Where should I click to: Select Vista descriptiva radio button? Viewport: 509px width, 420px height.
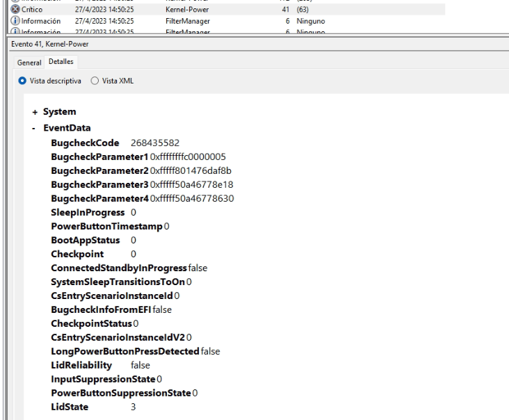point(22,81)
